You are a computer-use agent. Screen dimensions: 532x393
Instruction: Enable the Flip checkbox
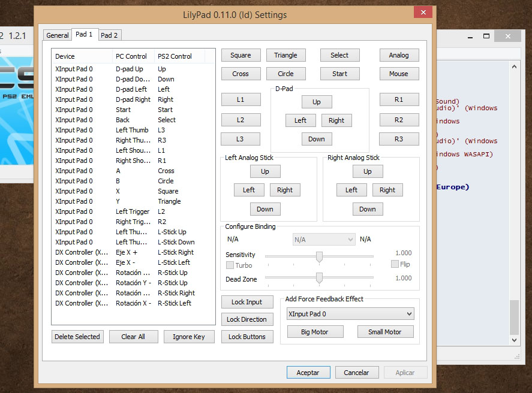(x=394, y=264)
